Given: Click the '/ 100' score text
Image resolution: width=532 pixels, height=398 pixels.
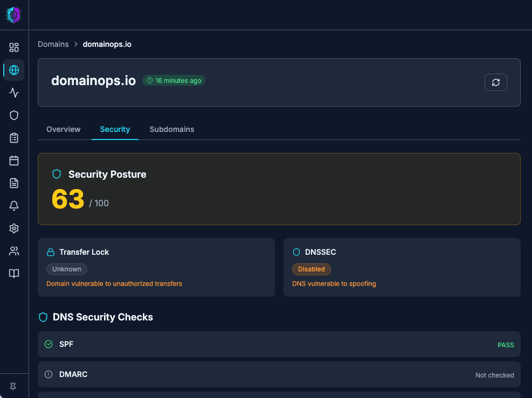Looking at the screenshot, I should pyautogui.click(x=99, y=204).
